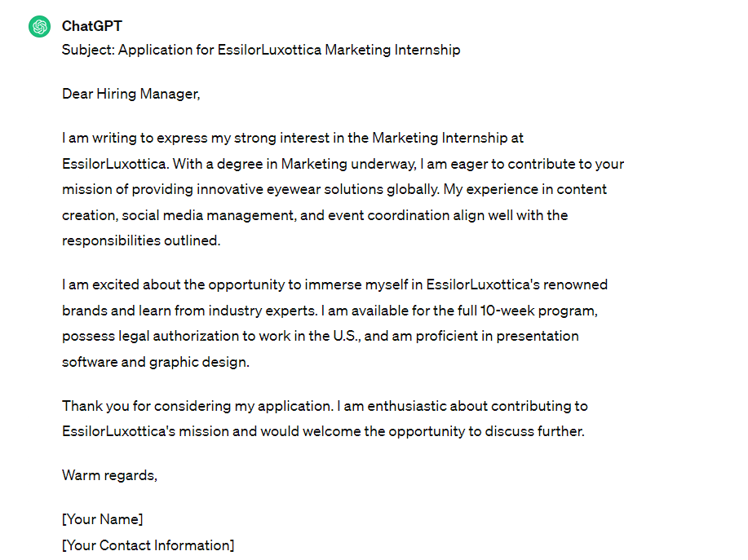The image size is (748, 560).
Task: Click 'Marketing Internship at' in the first paragraph
Action: point(448,139)
